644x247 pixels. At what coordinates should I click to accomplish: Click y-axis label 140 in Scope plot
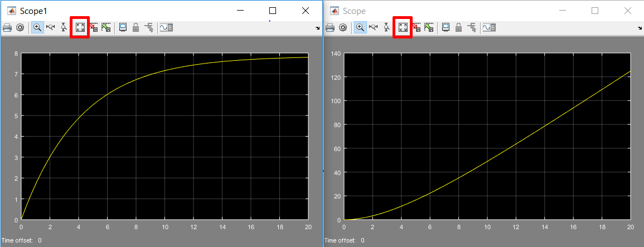click(x=336, y=54)
